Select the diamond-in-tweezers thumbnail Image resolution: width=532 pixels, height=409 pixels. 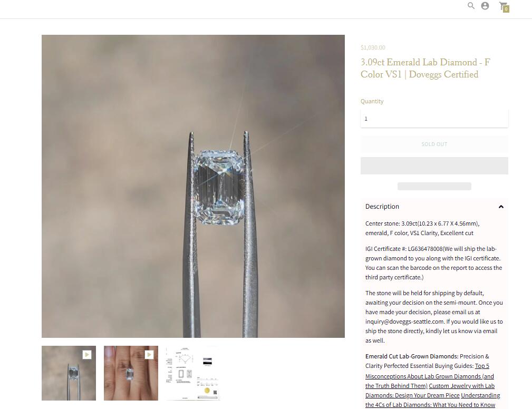click(x=69, y=373)
